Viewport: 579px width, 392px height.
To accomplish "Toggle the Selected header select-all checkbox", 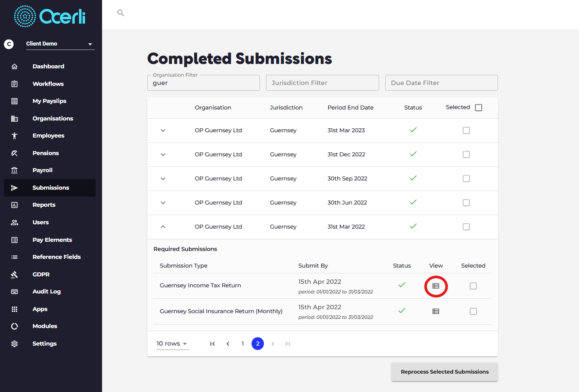I will (x=479, y=108).
